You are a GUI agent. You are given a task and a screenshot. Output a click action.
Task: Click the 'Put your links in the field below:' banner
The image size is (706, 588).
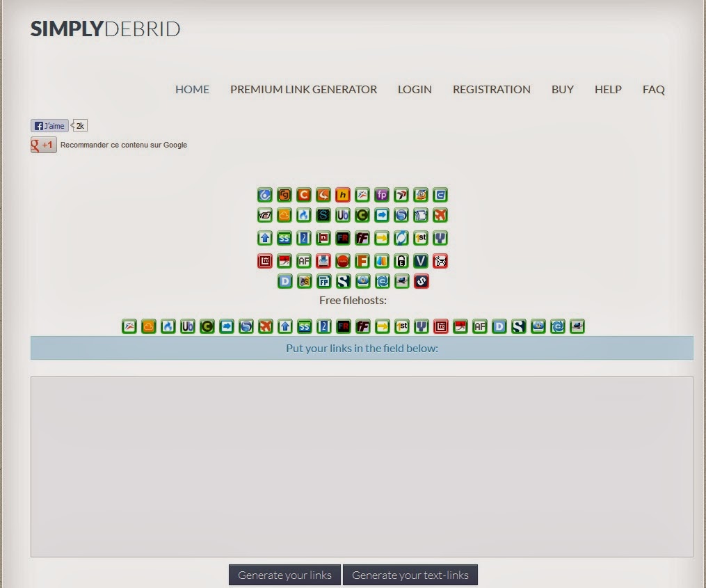(362, 348)
